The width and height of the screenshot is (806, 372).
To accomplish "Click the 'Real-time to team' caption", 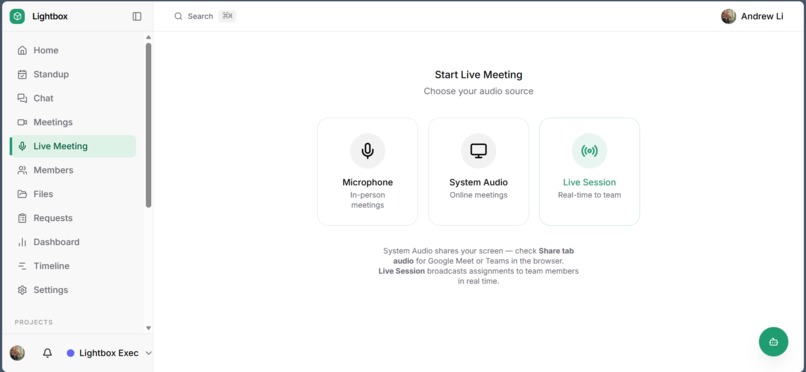I will (590, 195).
